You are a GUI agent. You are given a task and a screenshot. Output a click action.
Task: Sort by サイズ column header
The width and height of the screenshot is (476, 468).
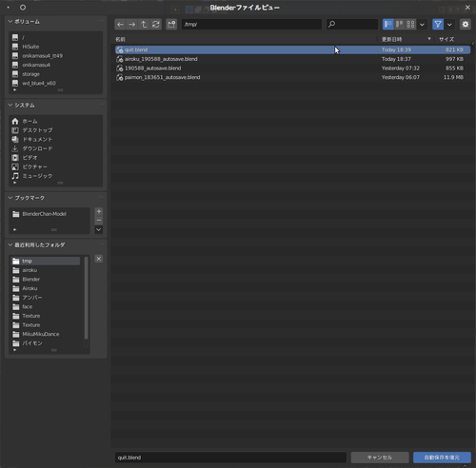pos(446,39)
